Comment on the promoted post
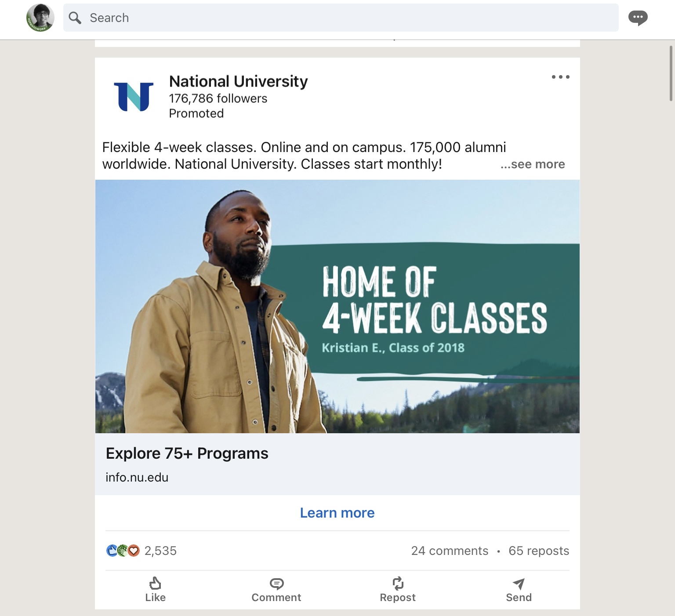 [276, 590]
